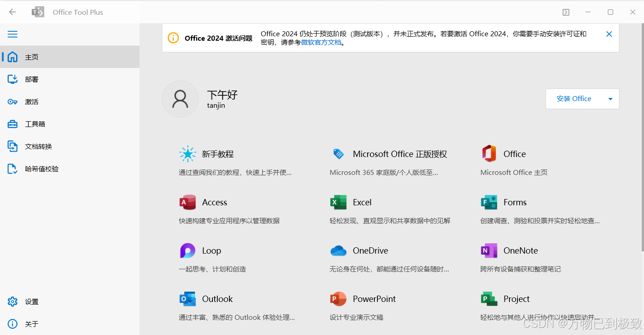644x335 pixels.
Task: Click the warning icon in Office 2024 notice
Action: (x=173, y=38)
